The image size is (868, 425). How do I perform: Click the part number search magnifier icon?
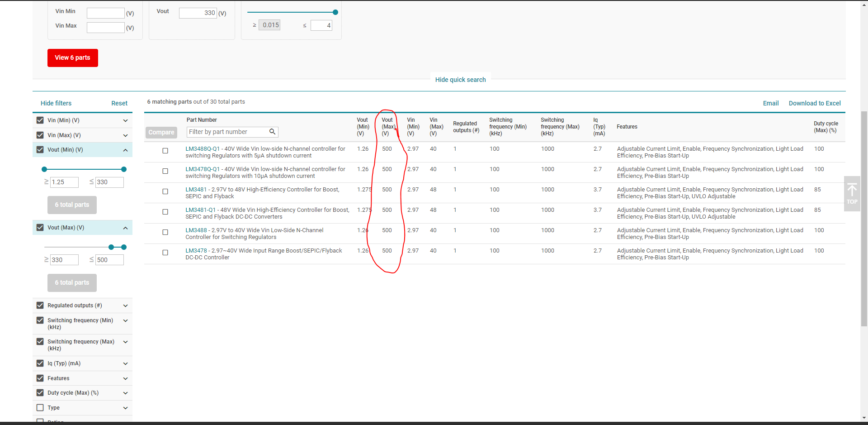(273, 132)
